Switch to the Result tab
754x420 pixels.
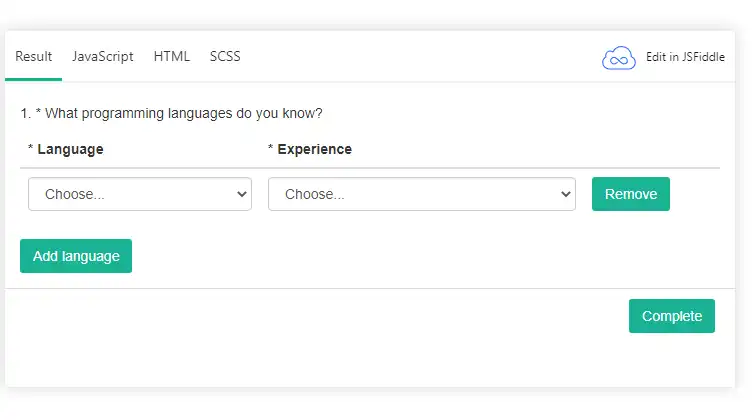click(34, 56)
